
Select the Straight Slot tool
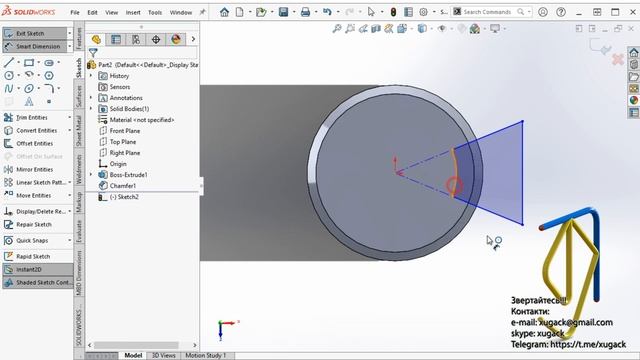click(x=49, y=62)
